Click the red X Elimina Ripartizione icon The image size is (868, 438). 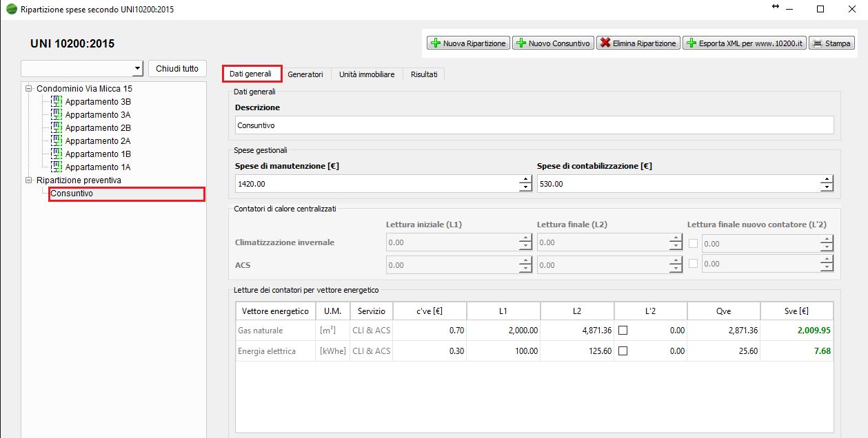pyautogui.click(x=605, y=43)
